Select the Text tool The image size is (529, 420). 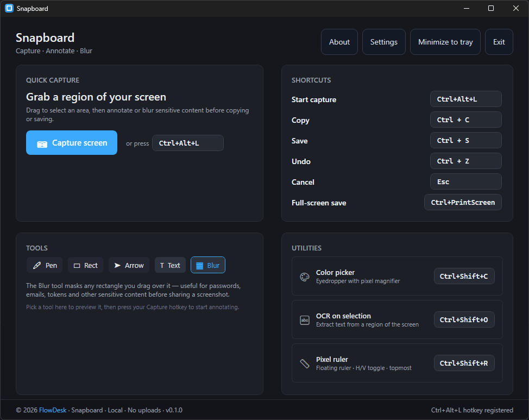coord(170,265)
